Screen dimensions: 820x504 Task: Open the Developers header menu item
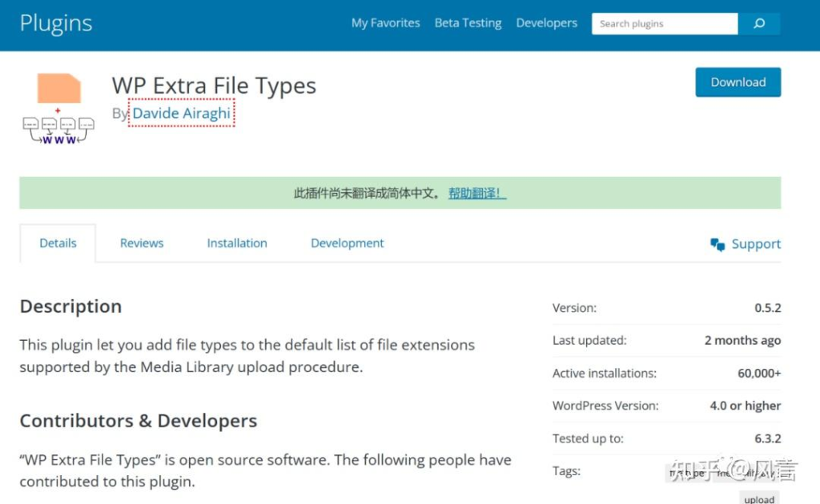[x=546, y=23]
